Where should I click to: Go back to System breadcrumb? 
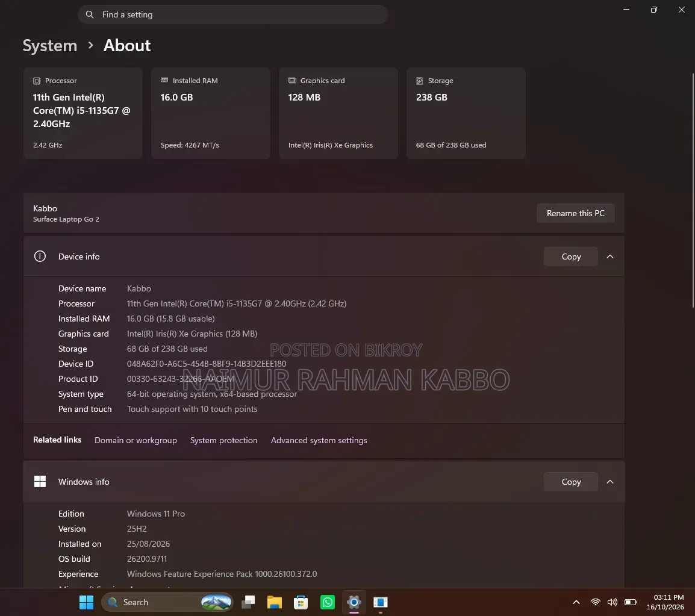49,46
